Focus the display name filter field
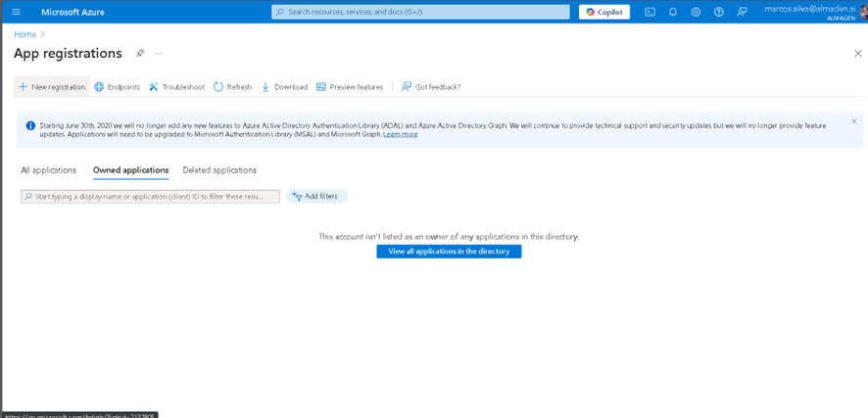Image resolution: width=868 pixels, height=418 pixels. point(150,197)
